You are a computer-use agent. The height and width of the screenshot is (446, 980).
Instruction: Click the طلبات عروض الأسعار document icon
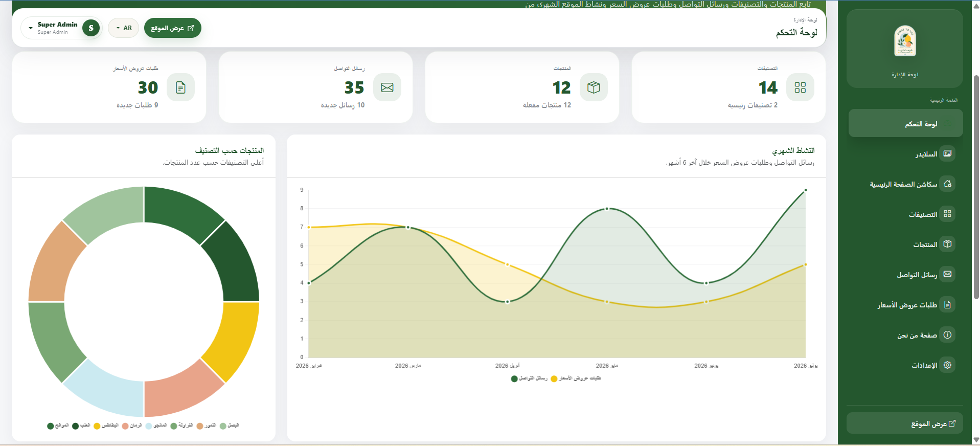coord(947,304)
